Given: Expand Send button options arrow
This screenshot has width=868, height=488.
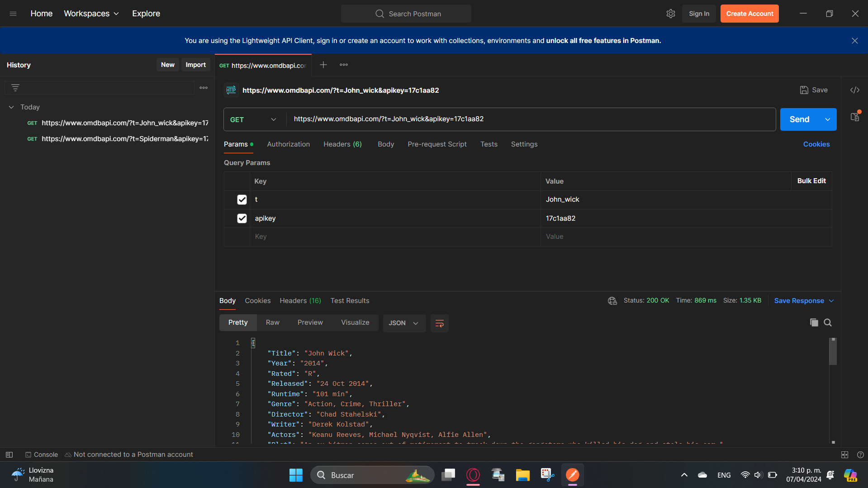Looking at the screenshot, I should (828, 119).
